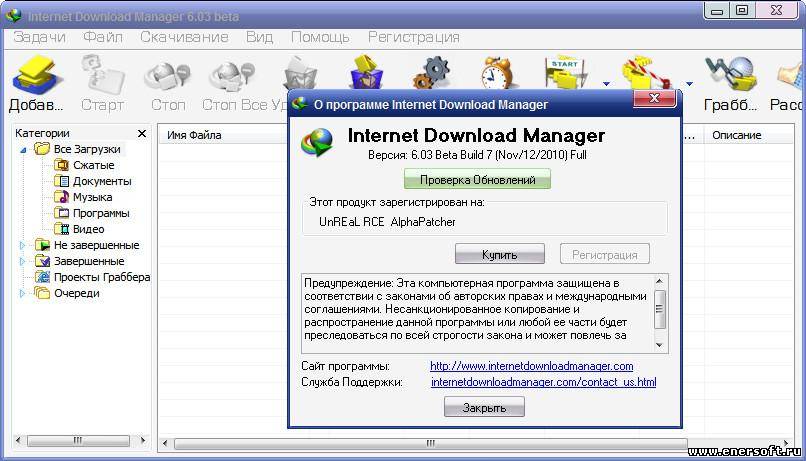The height and width of the screenshot is (461, 806).
Task: Click the Музыка category folder icon
Action: [x=62, y=197]
